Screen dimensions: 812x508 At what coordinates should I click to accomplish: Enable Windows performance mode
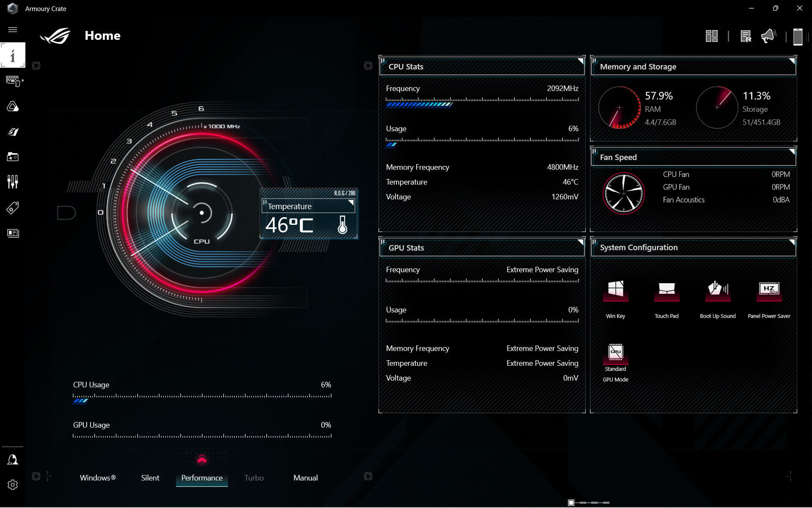[98, 478]
